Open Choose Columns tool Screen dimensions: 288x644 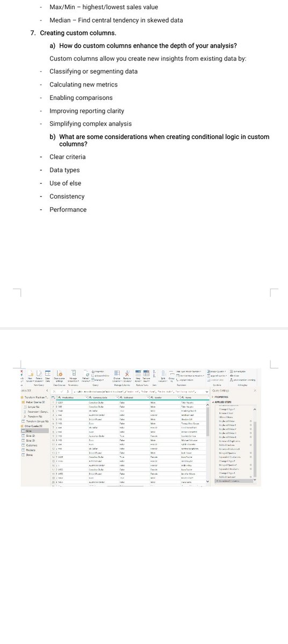(116, 376)
